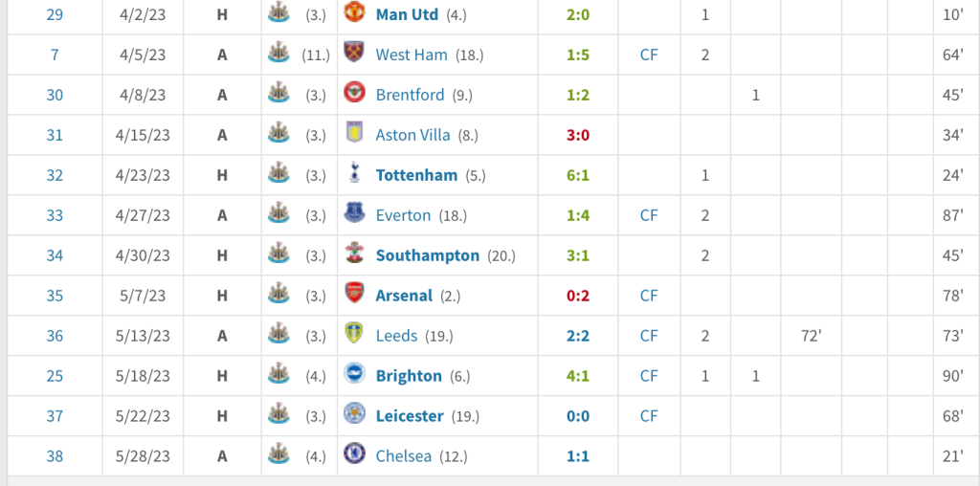This screenshot has height=486, width=980.
Task: Click matchday number 29 link
Action: pyautogui.click(x=55, y=14)
